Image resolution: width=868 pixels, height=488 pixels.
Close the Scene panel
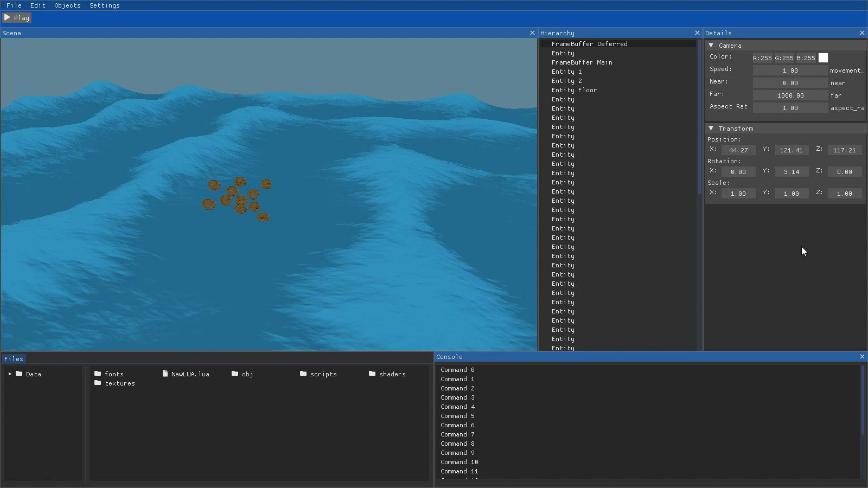click(x=532, y=33)
